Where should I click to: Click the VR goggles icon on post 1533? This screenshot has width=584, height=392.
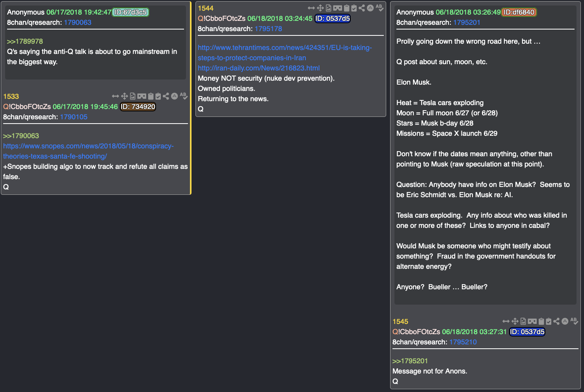pos(141,96)
